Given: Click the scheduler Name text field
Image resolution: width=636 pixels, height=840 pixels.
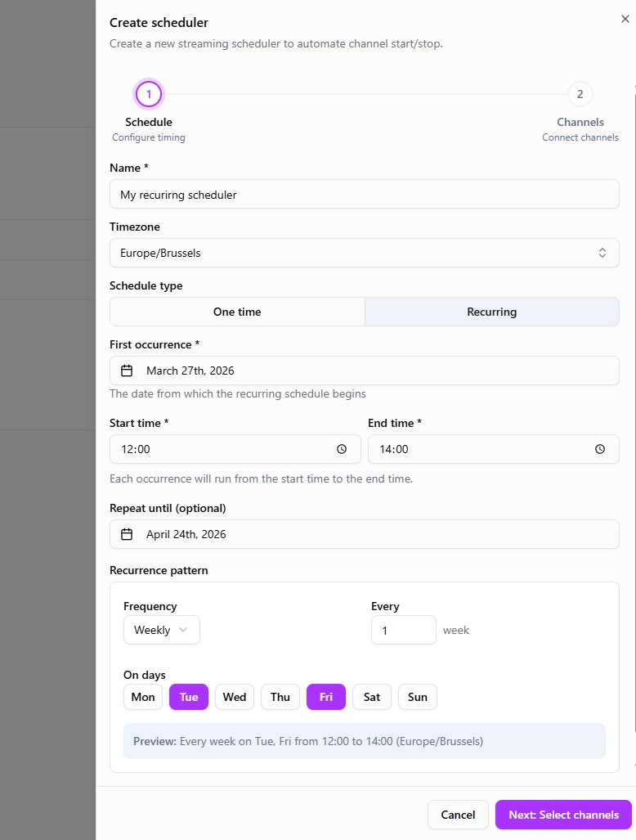Looking at the screenshot, I should pos(365,194).
